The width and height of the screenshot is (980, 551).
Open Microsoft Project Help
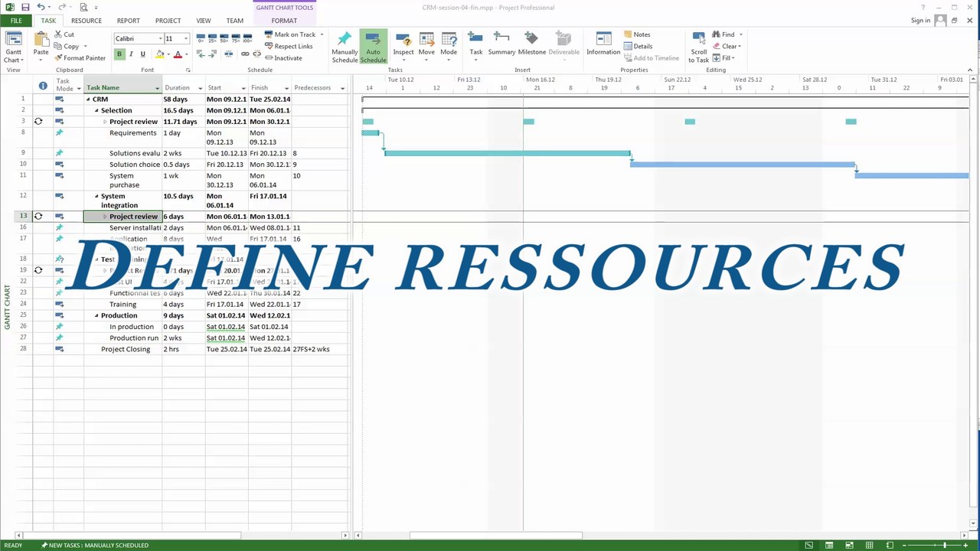[923, 8]
